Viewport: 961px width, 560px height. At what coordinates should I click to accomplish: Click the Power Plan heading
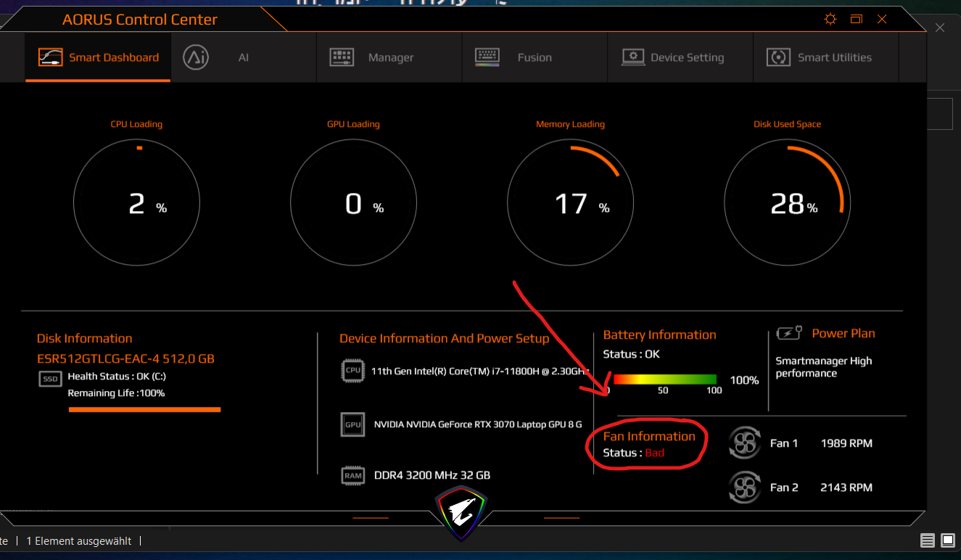(x=844, y=334)
